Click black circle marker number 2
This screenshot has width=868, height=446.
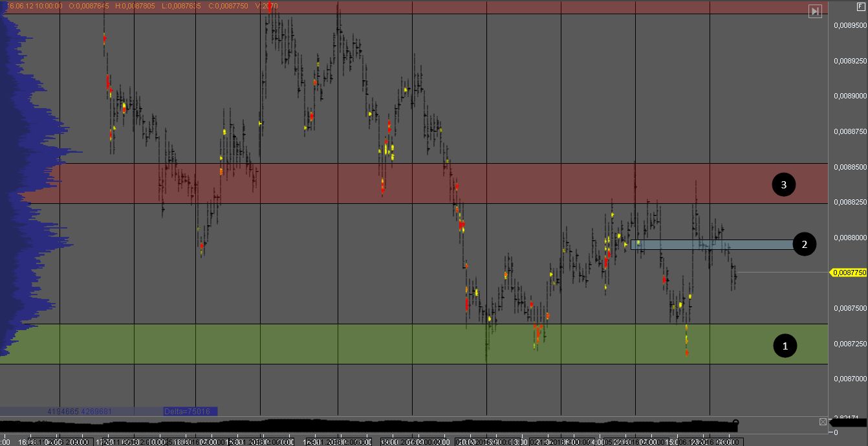click(804, 244)
